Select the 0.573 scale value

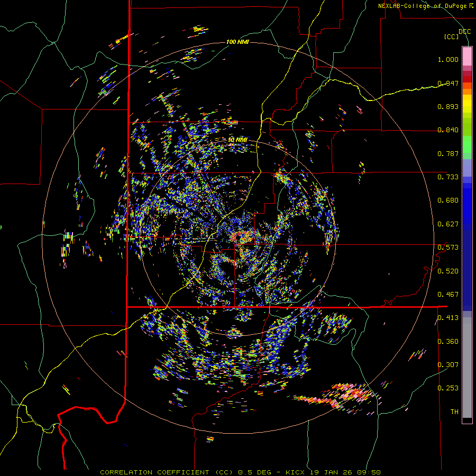(448, 248)
